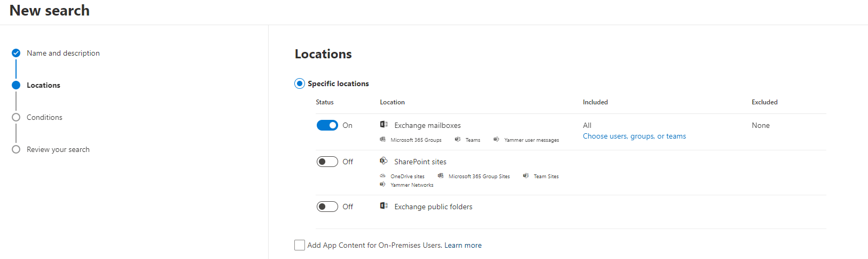
Task: Click the Teams icon under Exchange mailboxes
Action: coord(458,139)
